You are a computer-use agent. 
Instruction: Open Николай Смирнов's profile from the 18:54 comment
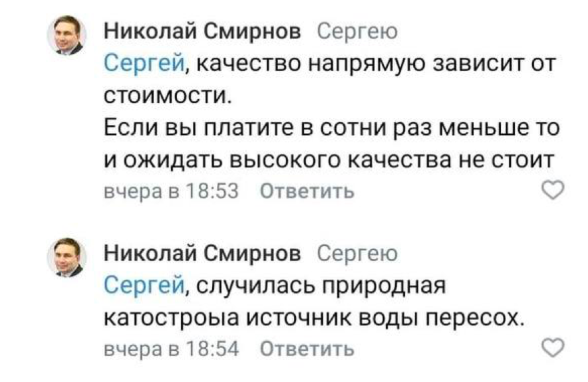[204, 253]
